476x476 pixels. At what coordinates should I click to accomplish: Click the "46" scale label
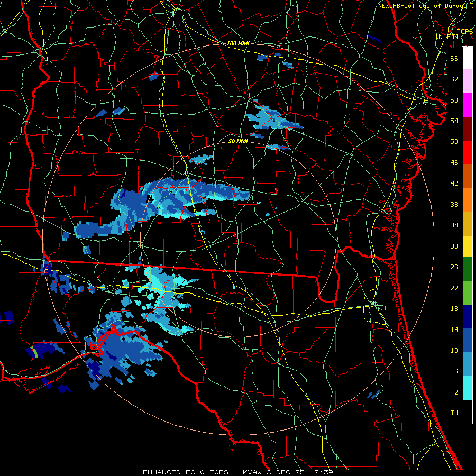tap(454, 163)
